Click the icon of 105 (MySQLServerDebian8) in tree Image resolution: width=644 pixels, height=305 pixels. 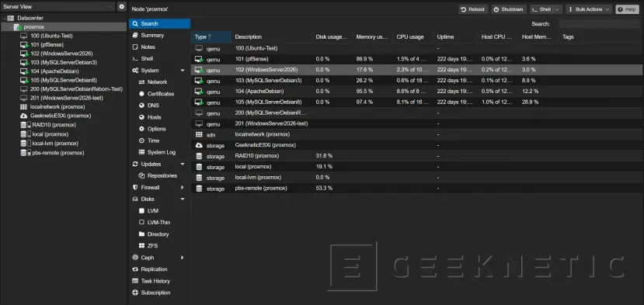pyautogui.click(x=24, y=81)
